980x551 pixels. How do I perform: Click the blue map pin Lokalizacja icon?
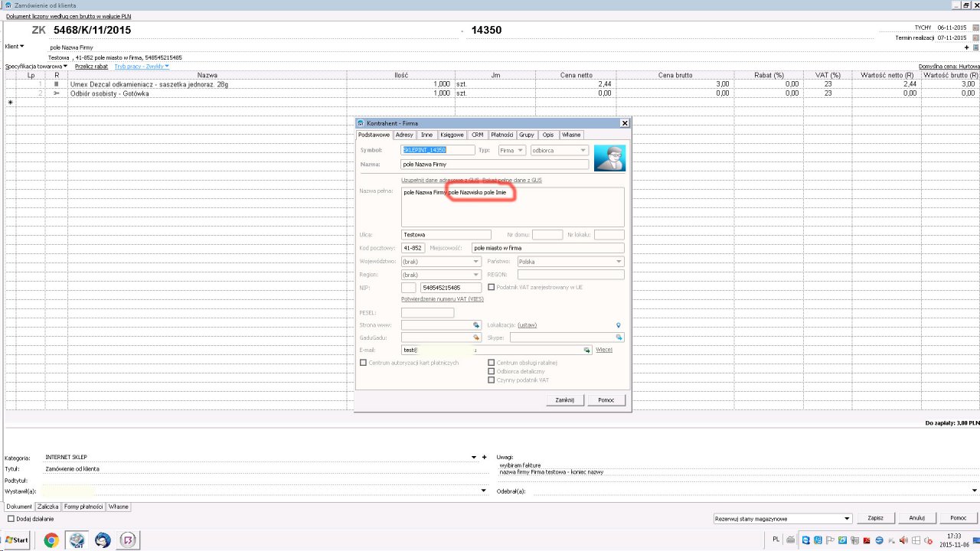coord(619,325)
